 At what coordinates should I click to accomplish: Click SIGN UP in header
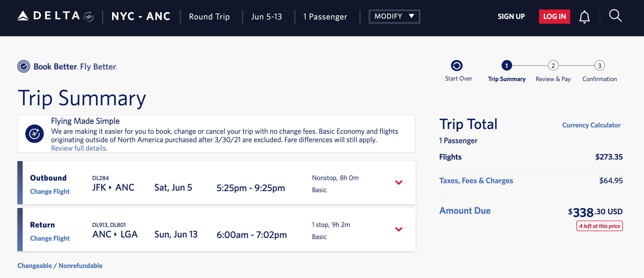(511, 17)
